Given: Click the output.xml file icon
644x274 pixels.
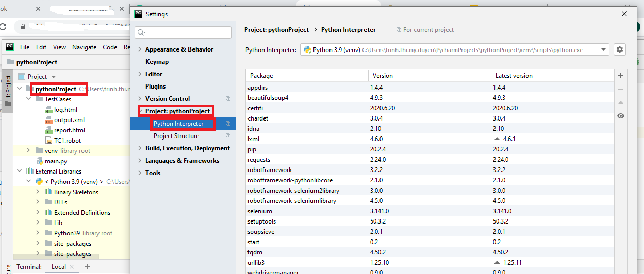Looking at the screenshot, I should coord(48,120).
